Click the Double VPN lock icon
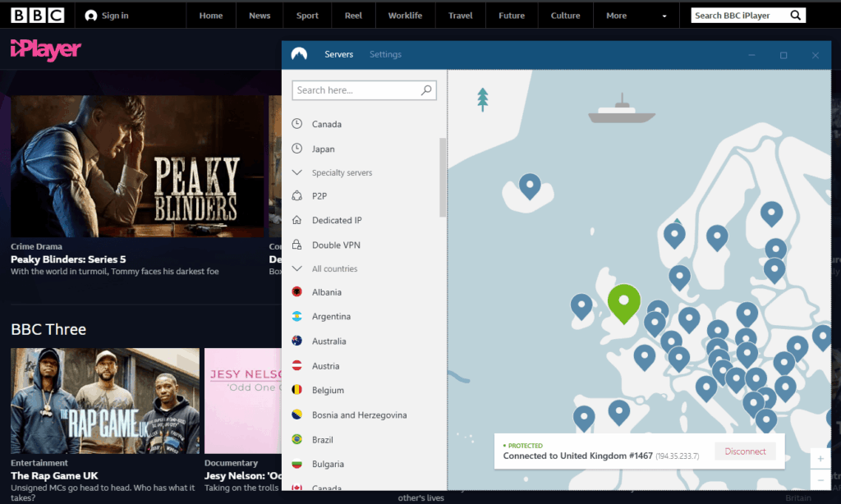Viewport: 841px width, 504px height. (x=296, y=245)
